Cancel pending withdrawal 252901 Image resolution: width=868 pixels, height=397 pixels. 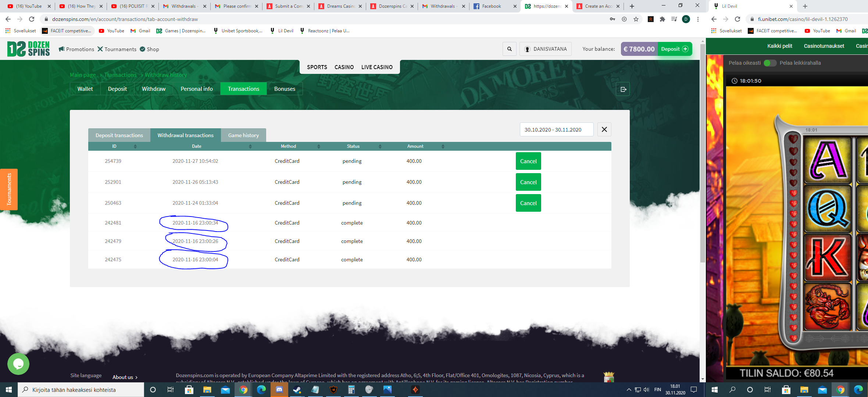pos(528,182)
